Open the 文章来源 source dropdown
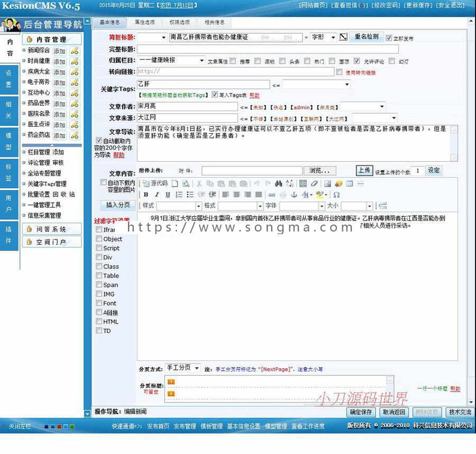The width and height of the screenshot is (476, 454). point(374,118)
